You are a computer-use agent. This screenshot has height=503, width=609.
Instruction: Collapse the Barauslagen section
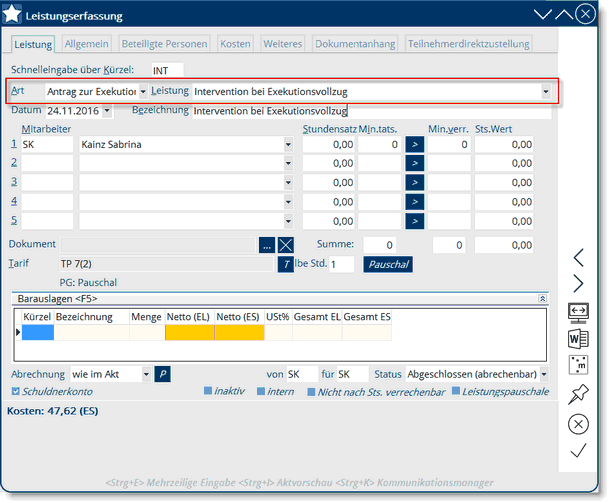coord(542,298)
